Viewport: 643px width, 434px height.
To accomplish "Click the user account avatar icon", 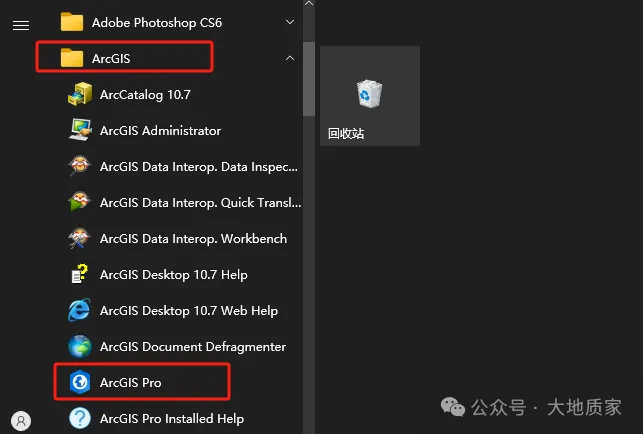I will [20, 420].
